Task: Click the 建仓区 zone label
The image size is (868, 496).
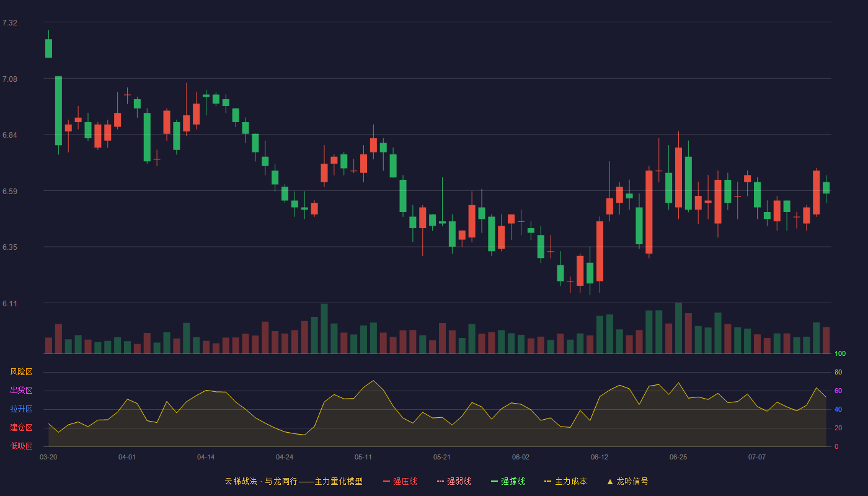Action: pyautogui.click(x=21, y=428)
